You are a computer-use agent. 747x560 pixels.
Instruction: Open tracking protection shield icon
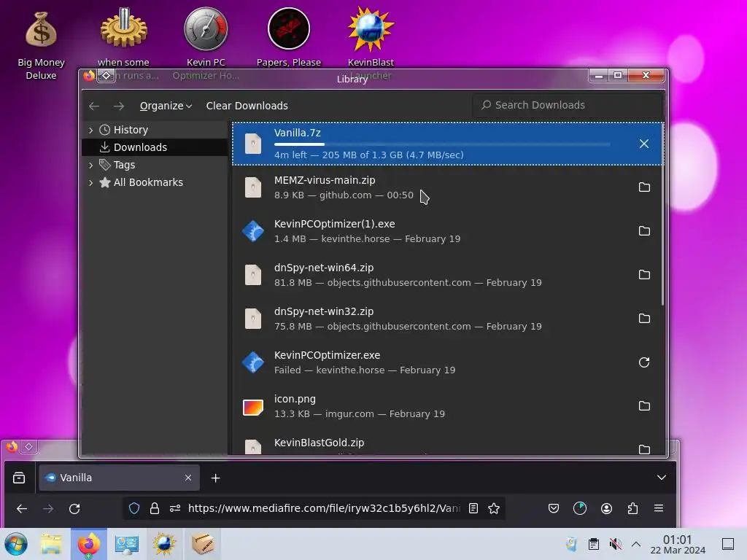pos(134,508)
